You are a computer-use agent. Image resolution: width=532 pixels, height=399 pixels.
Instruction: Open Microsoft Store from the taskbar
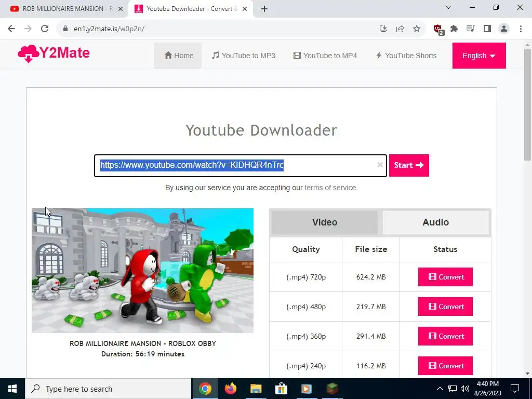pyautogui.click(x=281, y=389)
